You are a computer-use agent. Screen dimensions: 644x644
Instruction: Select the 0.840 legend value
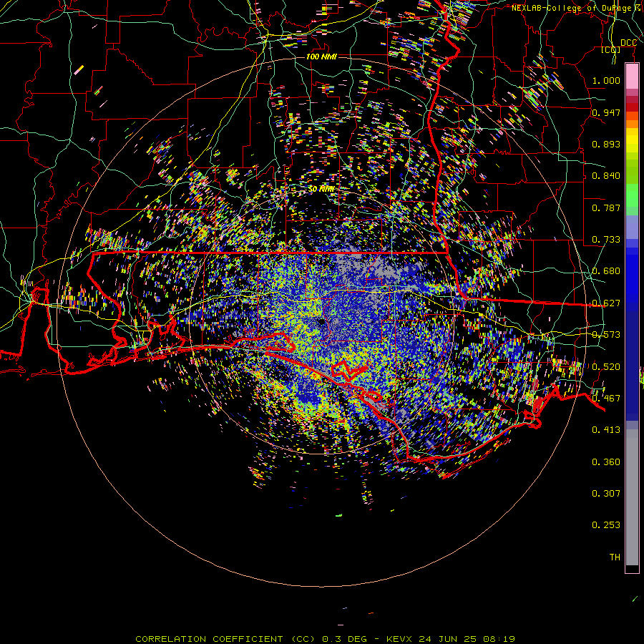pyautogui.click(x=606, y=176)
